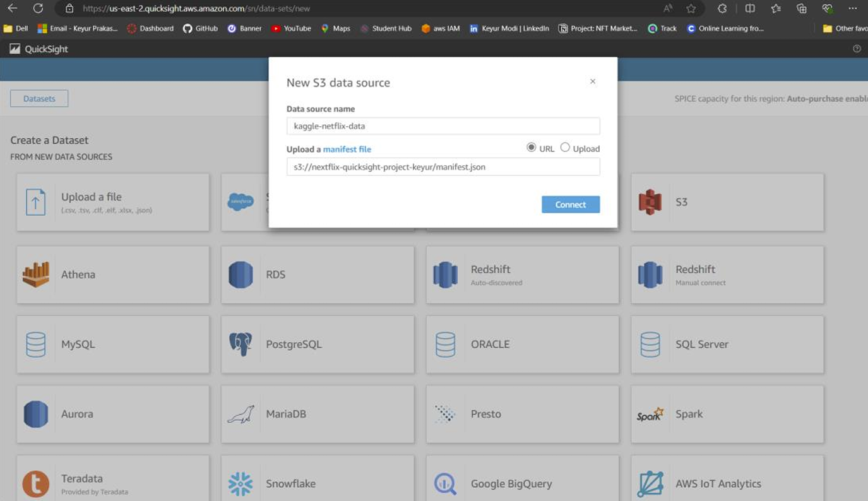Select the MySQL database icon
The height and width of the screenshot is (501, 868).
click(x=36, y=345)
